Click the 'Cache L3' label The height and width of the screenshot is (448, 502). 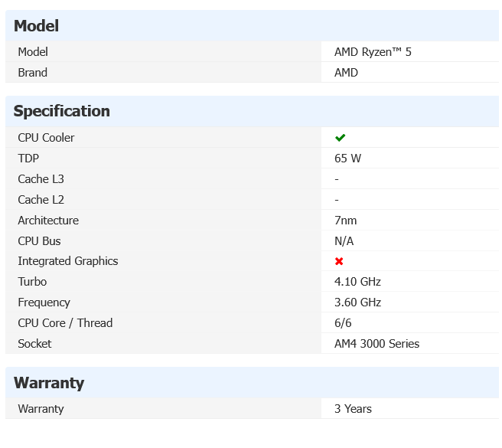[41, 178]
